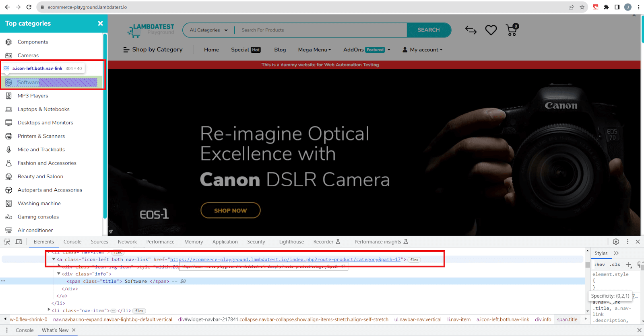644x336 pixels.
Task: Click the Printers & Scanners icon
Action: coord(9,136)
